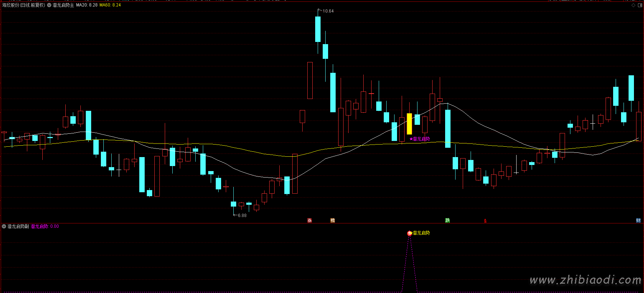The height and width of the screenshot is (293, 644).
Task: Click the 潜龙启势副 sub-indicator name
Action: click(18, 226)
